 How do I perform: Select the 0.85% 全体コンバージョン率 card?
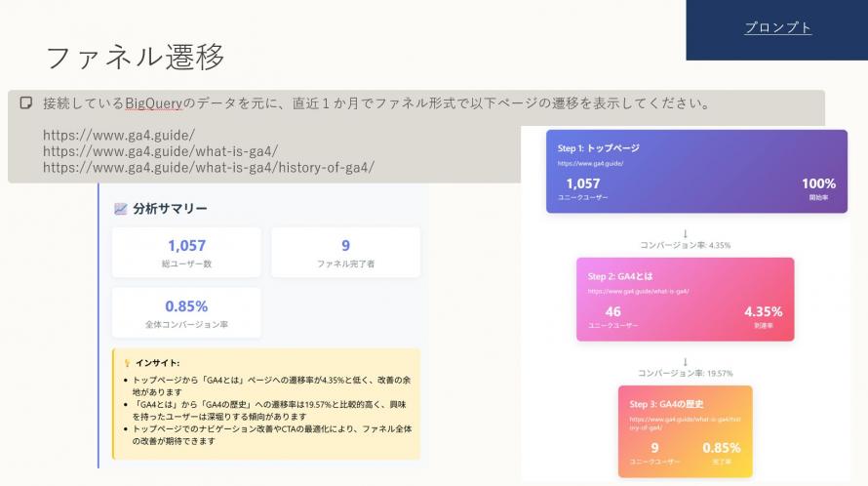click(x=186, y=312)
